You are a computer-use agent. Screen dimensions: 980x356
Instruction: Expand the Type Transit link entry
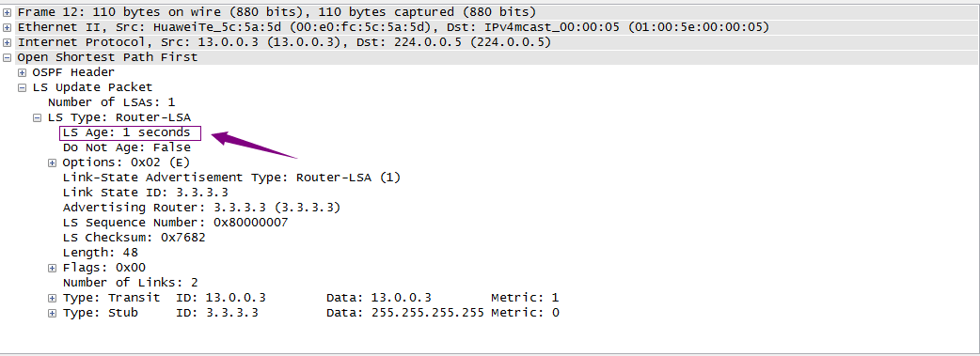[x=52, y=298]
